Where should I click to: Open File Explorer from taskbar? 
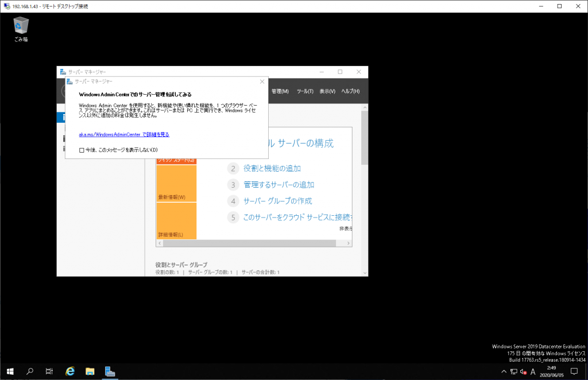tap(90, 371)
